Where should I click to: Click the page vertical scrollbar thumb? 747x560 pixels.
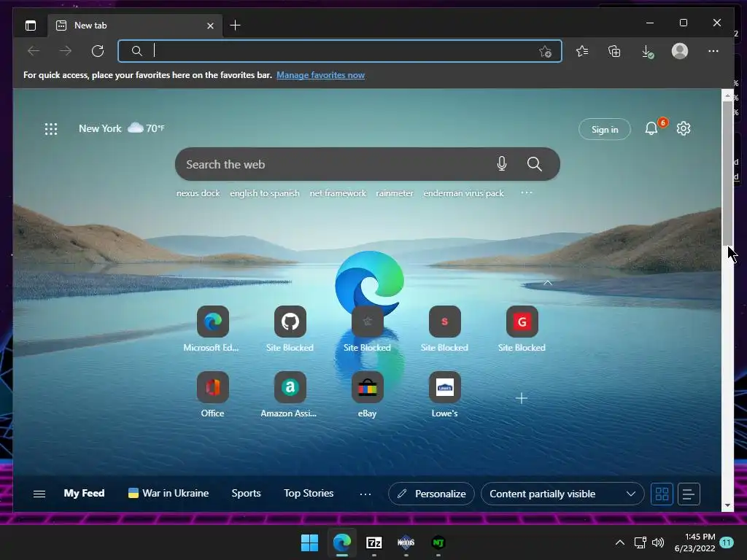click(x=727, y=172)
